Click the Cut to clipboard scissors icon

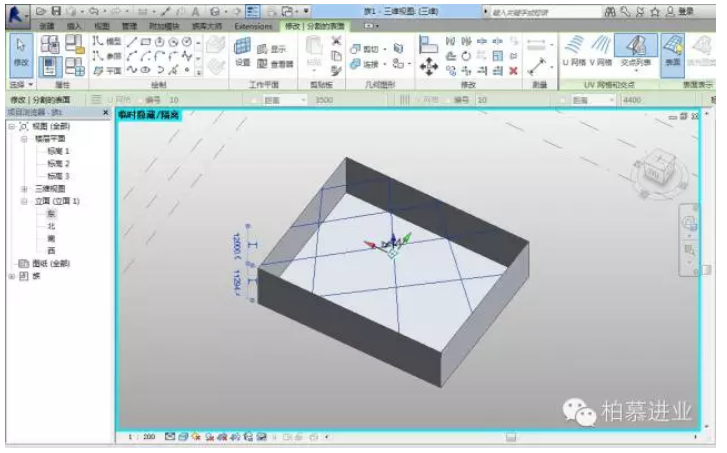[x=336, y=41]
